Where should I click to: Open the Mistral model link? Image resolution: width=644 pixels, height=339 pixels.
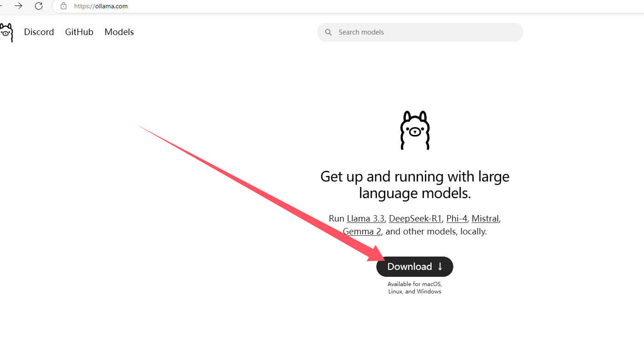485,218
